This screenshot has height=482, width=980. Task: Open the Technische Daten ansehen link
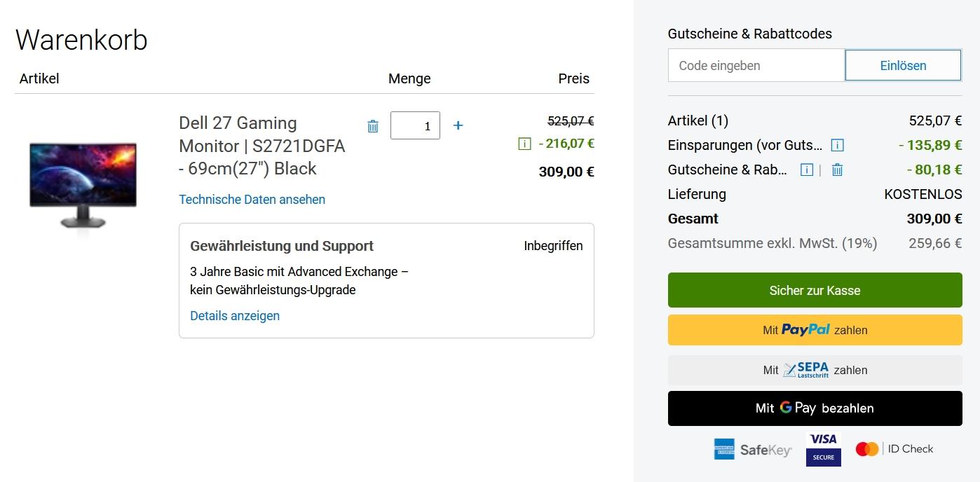(252, 200)
